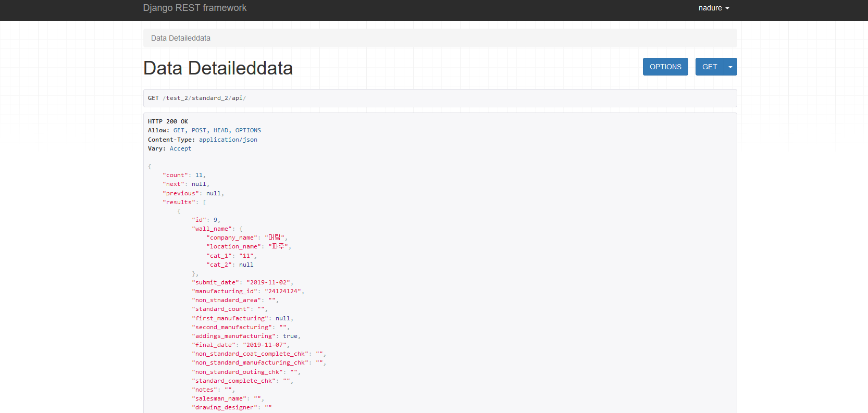The height and width of the screenshot is (413, 868).
Task: Select the "notes" line
Action: [x=213, y=390]
